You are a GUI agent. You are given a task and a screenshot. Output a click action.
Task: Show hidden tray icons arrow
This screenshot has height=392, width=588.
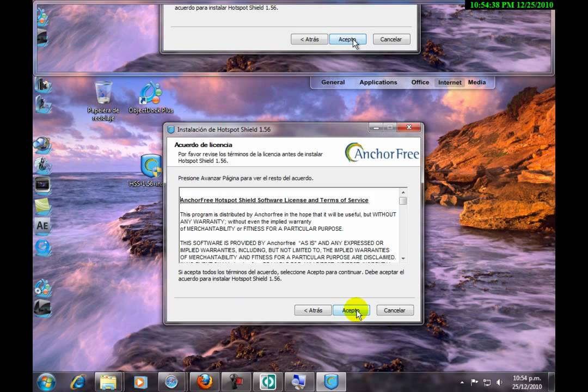click(462, 382)
